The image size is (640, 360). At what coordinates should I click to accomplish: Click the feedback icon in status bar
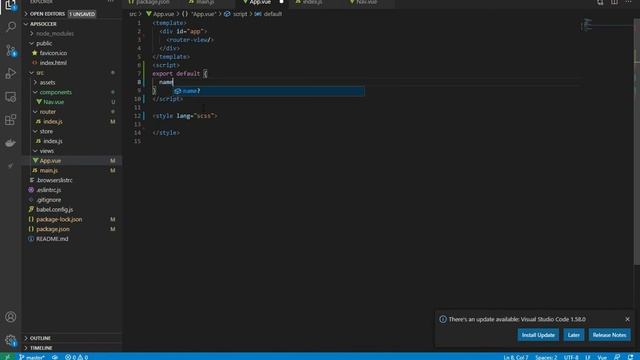click(617, 357)
